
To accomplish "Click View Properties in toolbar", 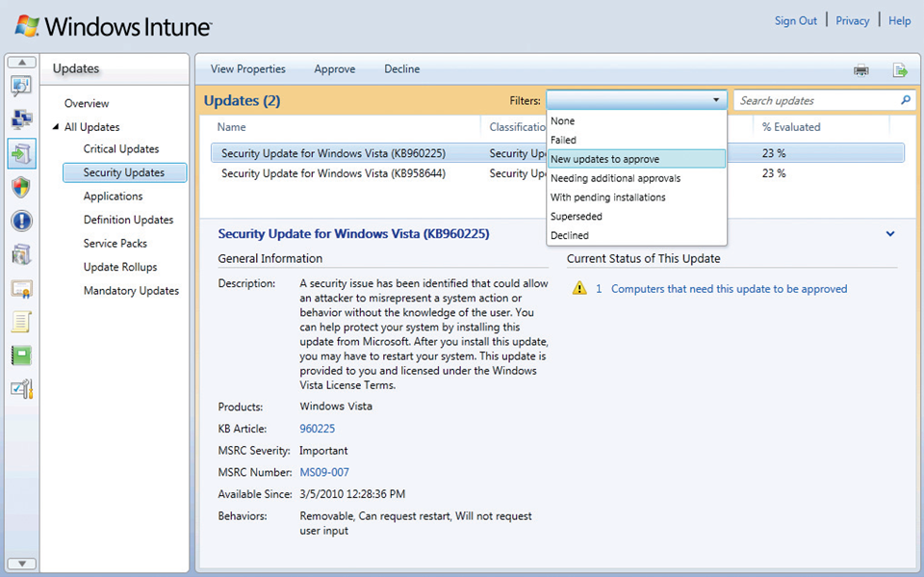I will point(248,69).
